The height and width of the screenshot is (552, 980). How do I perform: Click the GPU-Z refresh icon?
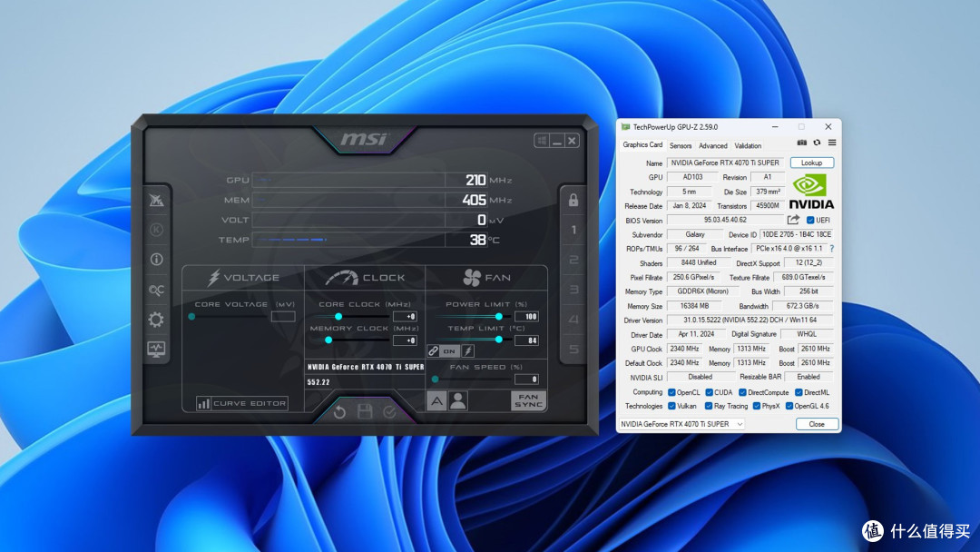[x=817, y=143]
